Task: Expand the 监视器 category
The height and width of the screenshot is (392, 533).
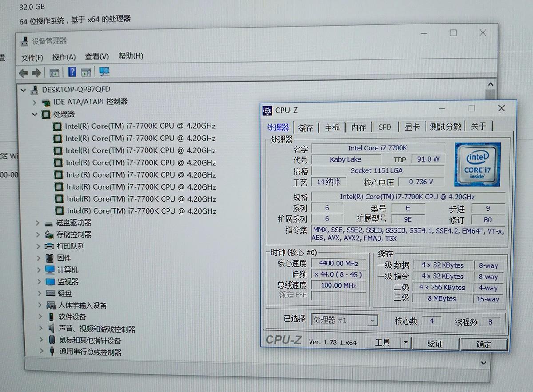Action: click(x=39, y=281)
